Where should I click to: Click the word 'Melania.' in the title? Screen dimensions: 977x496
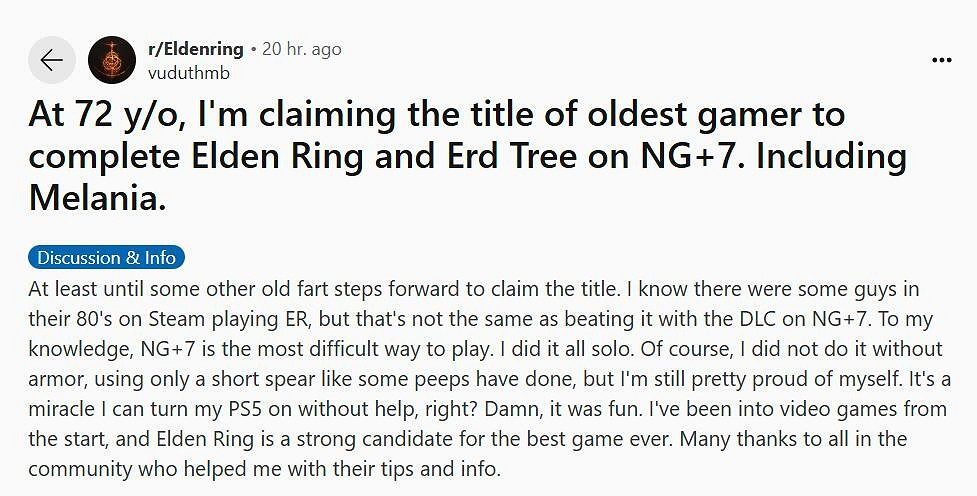pyautogui.click(x=97, y=199)
